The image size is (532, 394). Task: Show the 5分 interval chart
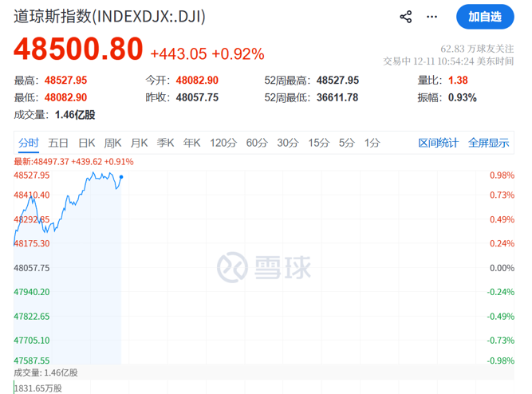(346, 143)
